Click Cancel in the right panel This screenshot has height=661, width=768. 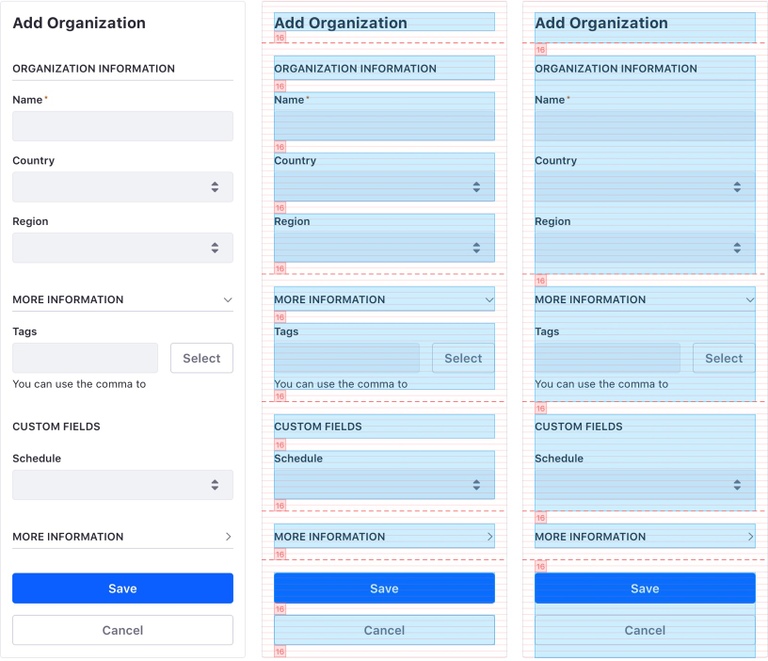pyautogui.click(x=645, y=630)
